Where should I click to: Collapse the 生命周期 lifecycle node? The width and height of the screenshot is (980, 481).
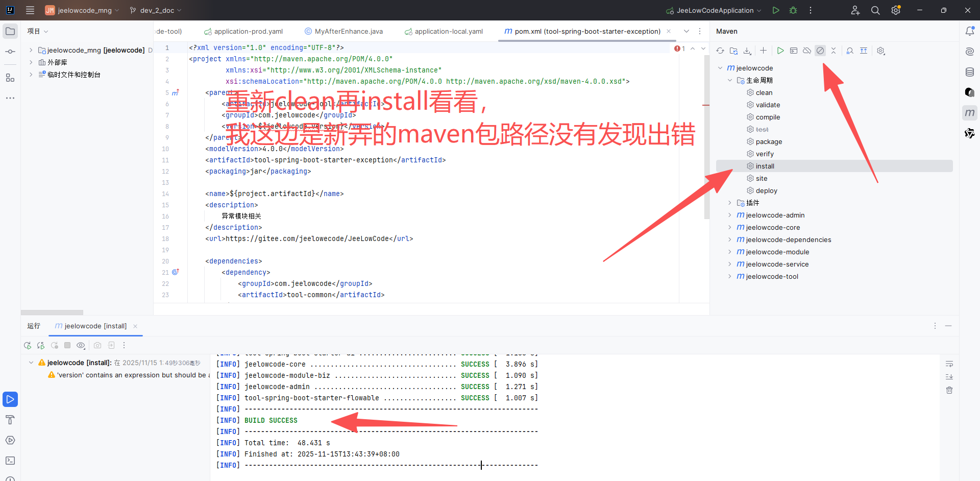tap(730, 80)
